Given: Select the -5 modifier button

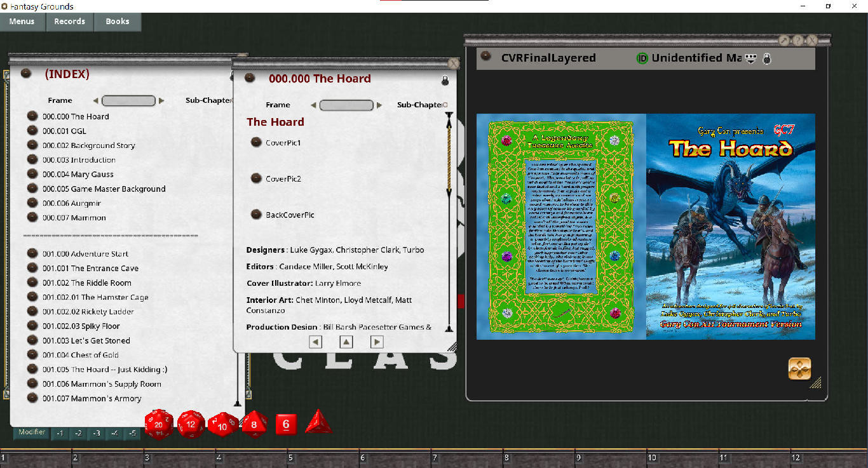Looking at the screenshot, I should pos(133,434).
